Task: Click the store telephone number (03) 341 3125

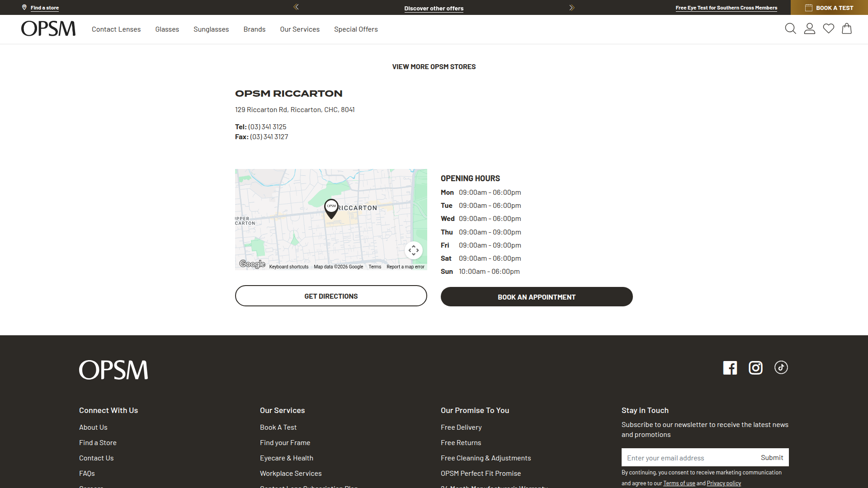Action: [267, 127]
